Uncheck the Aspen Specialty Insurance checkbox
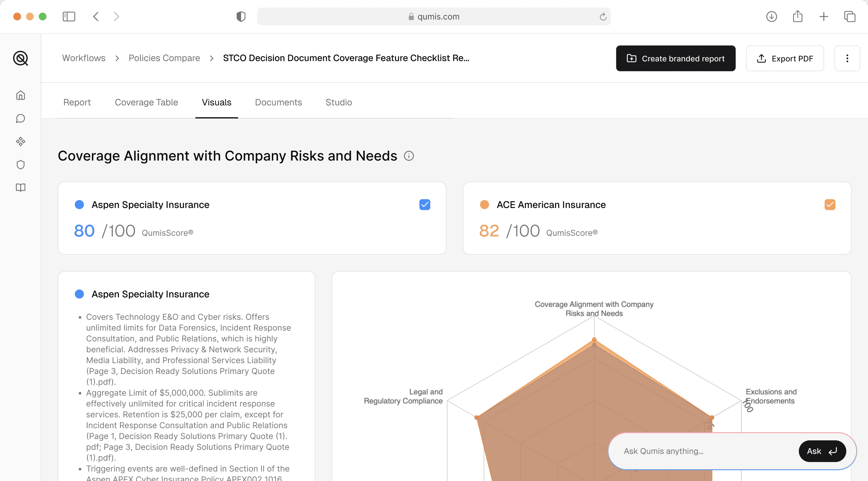 click(425, 204)
